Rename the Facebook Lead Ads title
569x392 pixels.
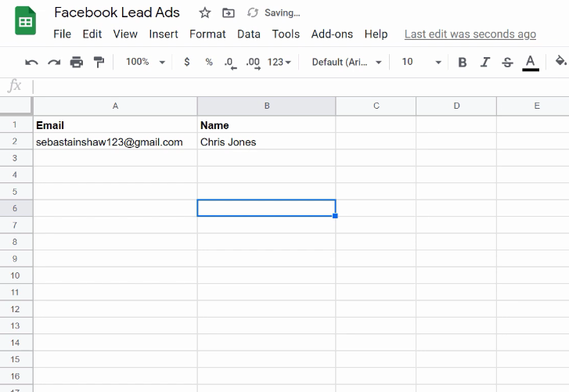117,13
